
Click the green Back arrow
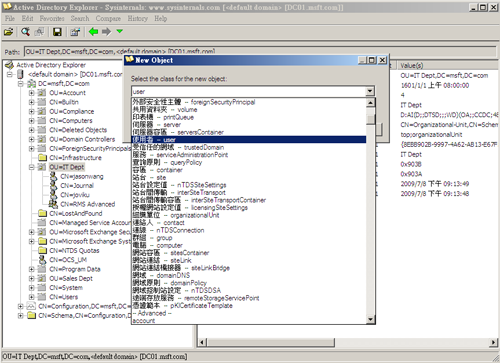[x=93, y=32]
